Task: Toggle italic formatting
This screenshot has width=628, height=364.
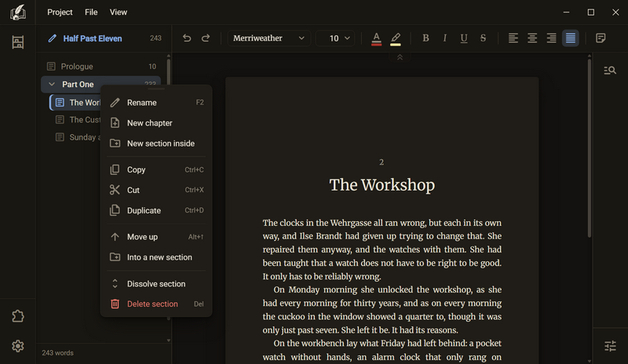Action: (x=444, y=38)
